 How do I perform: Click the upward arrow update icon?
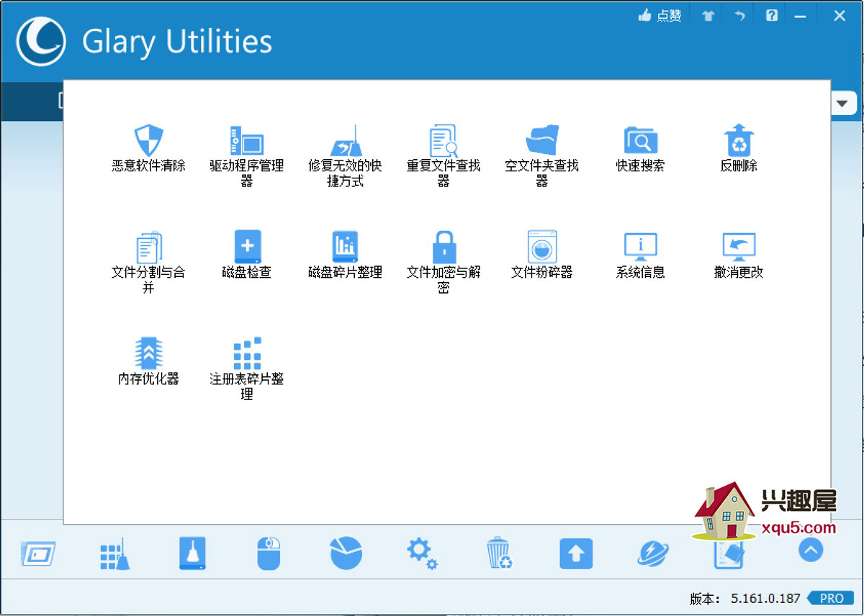coord(576,553)
